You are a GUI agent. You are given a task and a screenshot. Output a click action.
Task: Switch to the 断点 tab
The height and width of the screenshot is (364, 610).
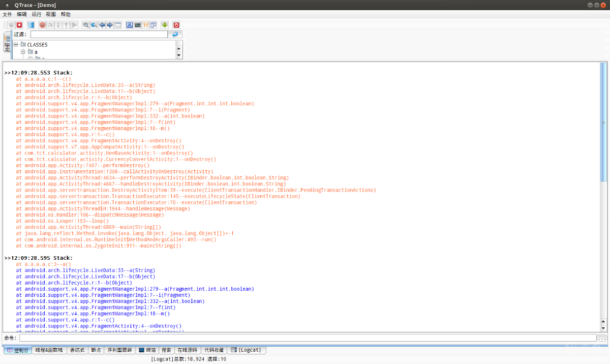coord(96,350)
